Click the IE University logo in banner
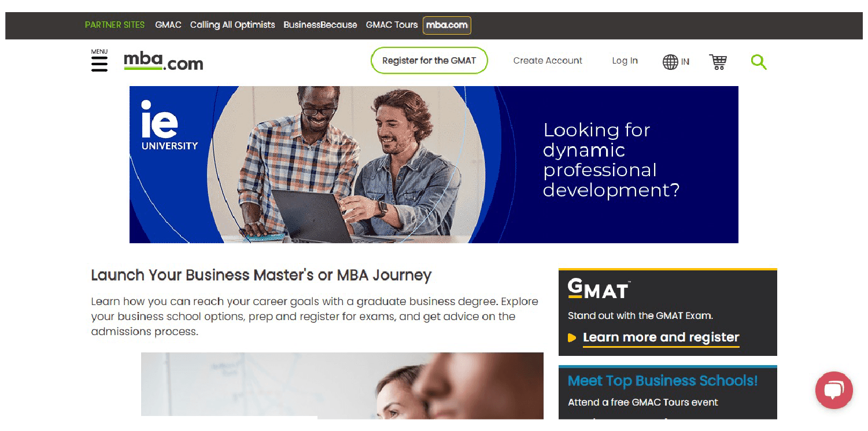The height and width of the screenshot is (431, 868). [169, 125]
